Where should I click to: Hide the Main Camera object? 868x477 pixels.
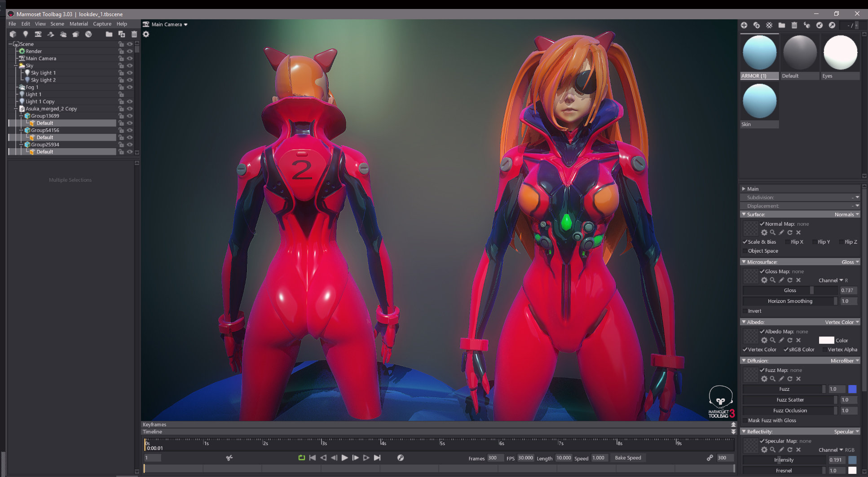(130, 58)
